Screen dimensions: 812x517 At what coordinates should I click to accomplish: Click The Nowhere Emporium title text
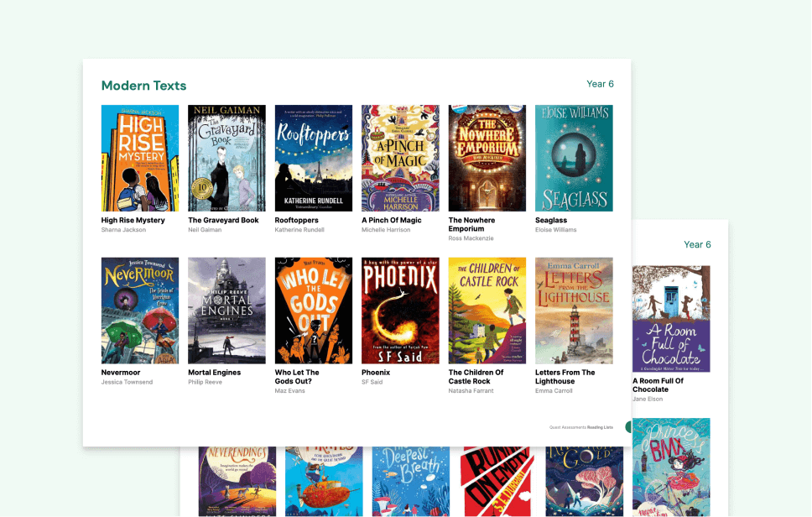[471, 224]
